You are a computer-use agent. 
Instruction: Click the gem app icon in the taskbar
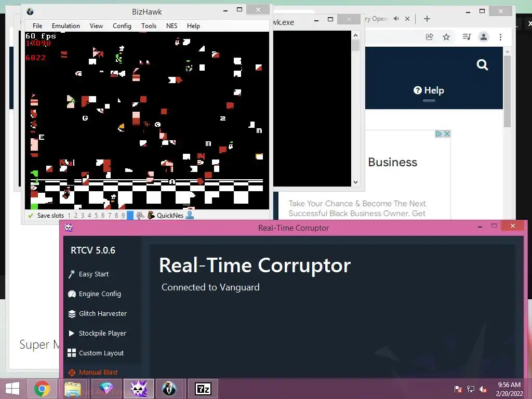(x=106, y=389)
